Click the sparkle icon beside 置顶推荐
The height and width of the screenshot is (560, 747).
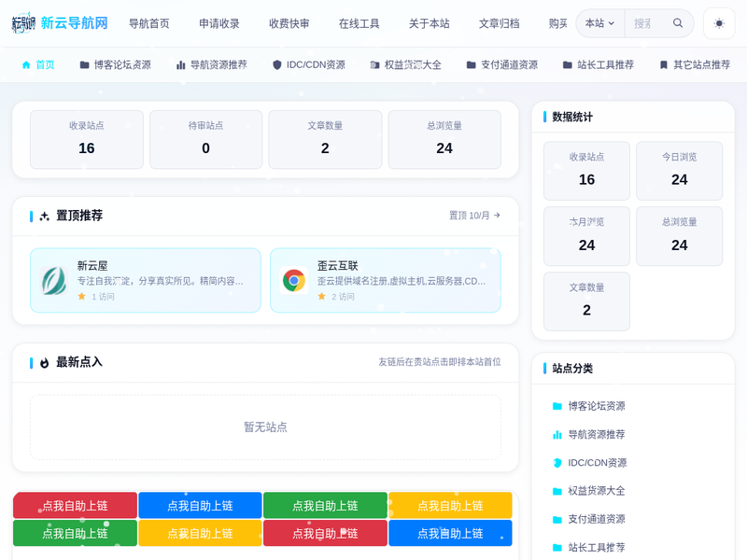pos(44,217)
